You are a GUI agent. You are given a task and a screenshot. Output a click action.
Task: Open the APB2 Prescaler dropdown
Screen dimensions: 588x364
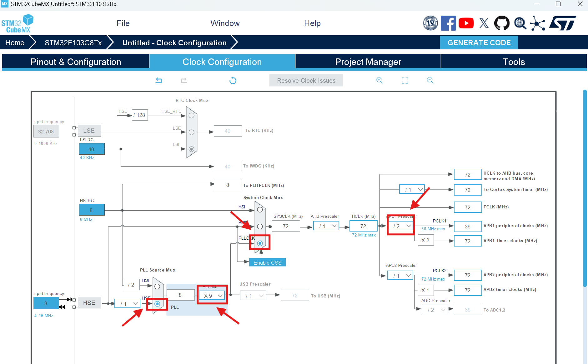[x=400, y=276]
